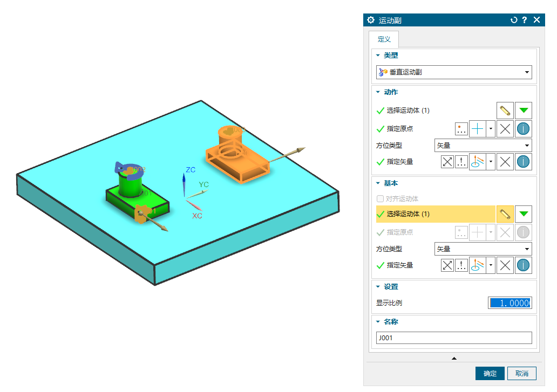Click the green triangle next to 基本 选择运动体

tap(523, 214)
